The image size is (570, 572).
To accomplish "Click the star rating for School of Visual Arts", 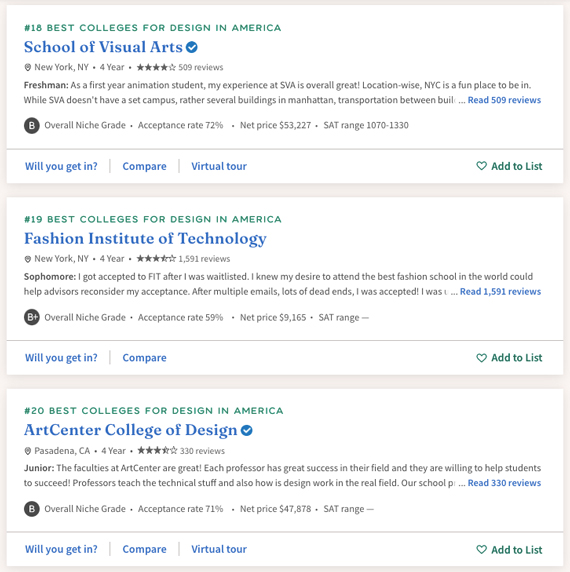I will click(156, 67).
